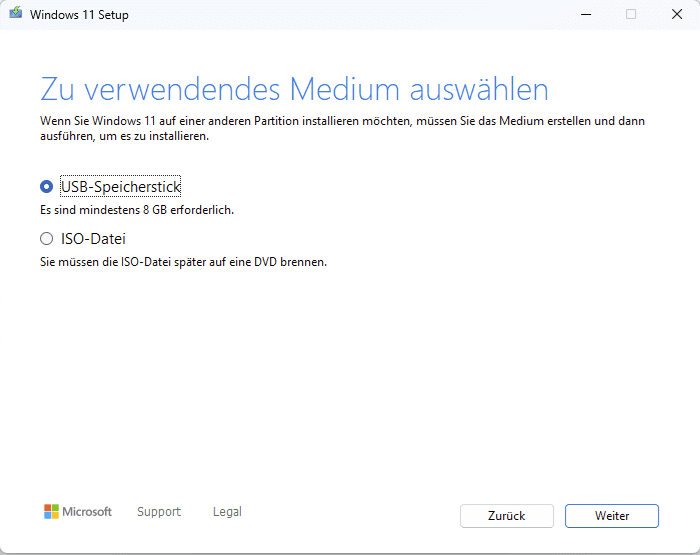Open the Legal link
Image resolution: width=700 pixels, height=555 pixels.
[227, 512]
